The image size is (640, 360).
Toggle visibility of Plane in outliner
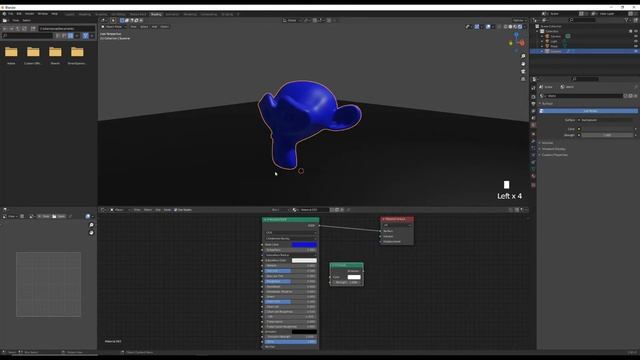tap(636, 46)
